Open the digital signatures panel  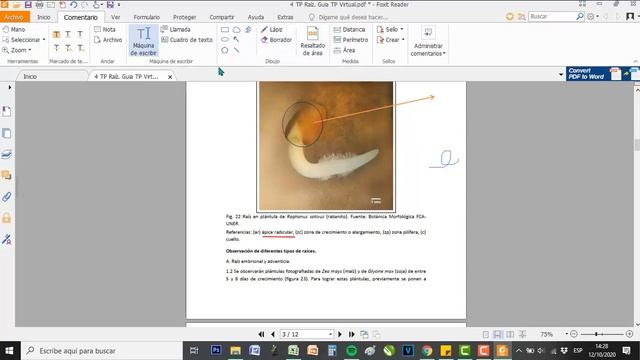(x=7, y=239)
